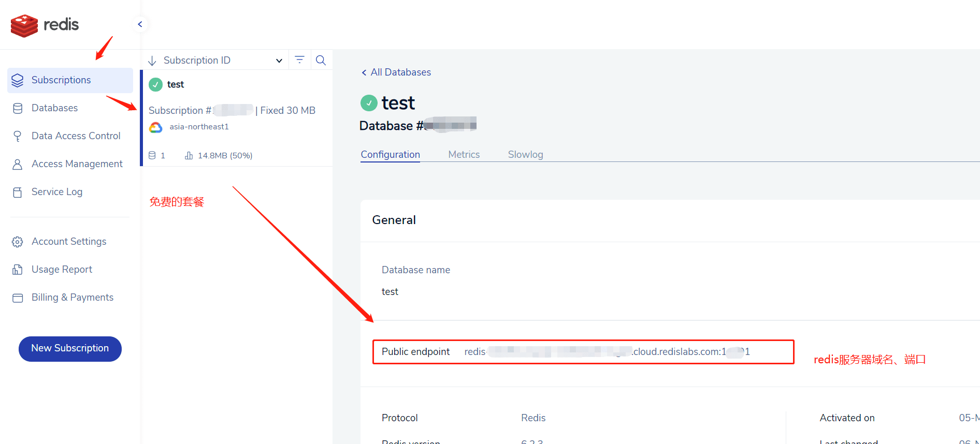This screenshot has height=444, width=980.
Task: Click the Google Cloud provider icon
Action: [156, 127]
